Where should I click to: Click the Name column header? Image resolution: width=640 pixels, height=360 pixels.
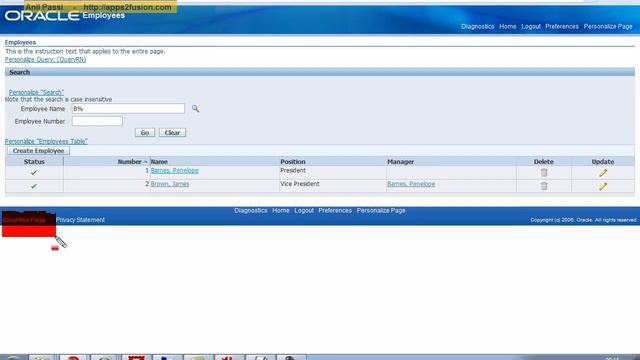[x=159, y=162]
